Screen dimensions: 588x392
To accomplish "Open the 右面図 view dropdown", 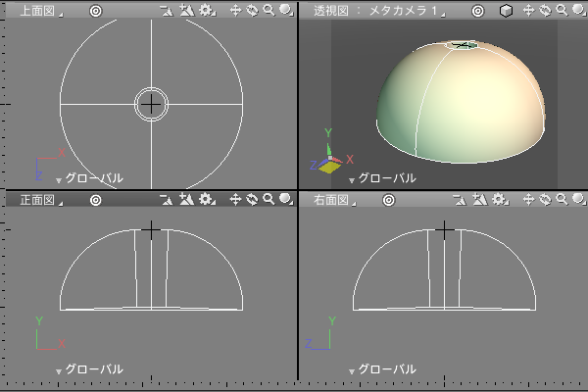I will click(334, 199).
